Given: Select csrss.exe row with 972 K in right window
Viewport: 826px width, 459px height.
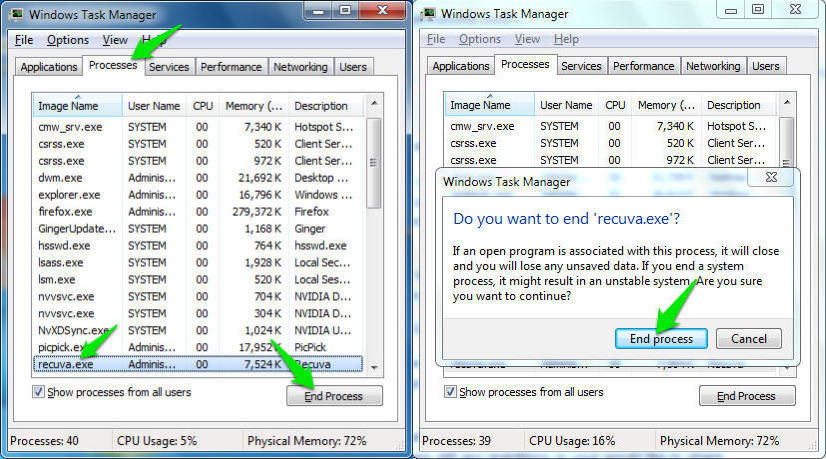Looking at the screenshot, I should [611, 160].
